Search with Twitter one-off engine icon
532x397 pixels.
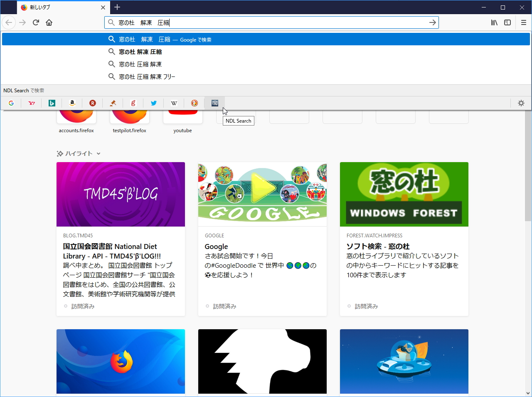coord(154,103)
